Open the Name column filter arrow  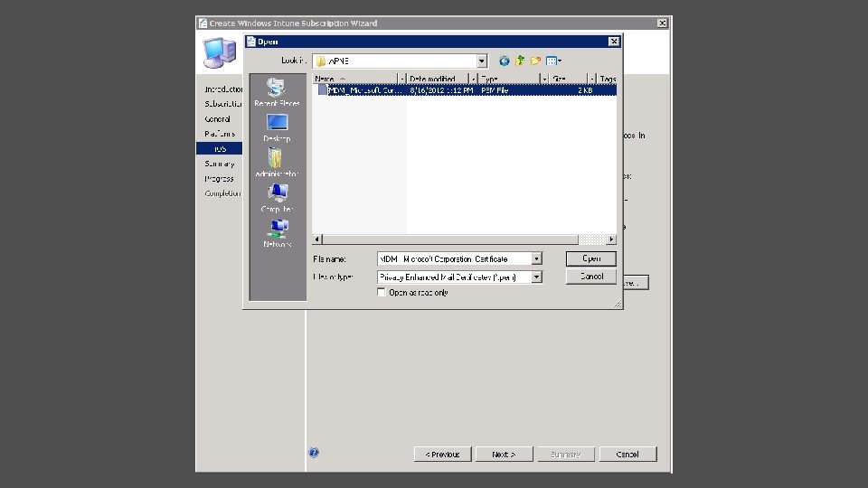click(x=401, y=80)
